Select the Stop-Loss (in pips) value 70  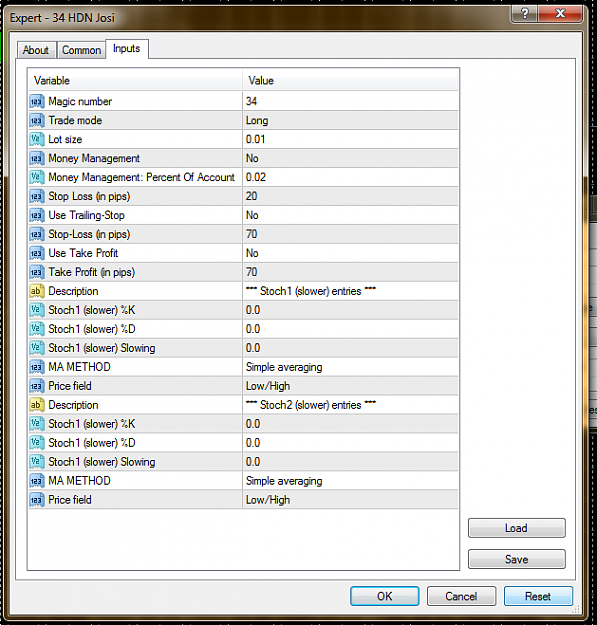[350, 234]
